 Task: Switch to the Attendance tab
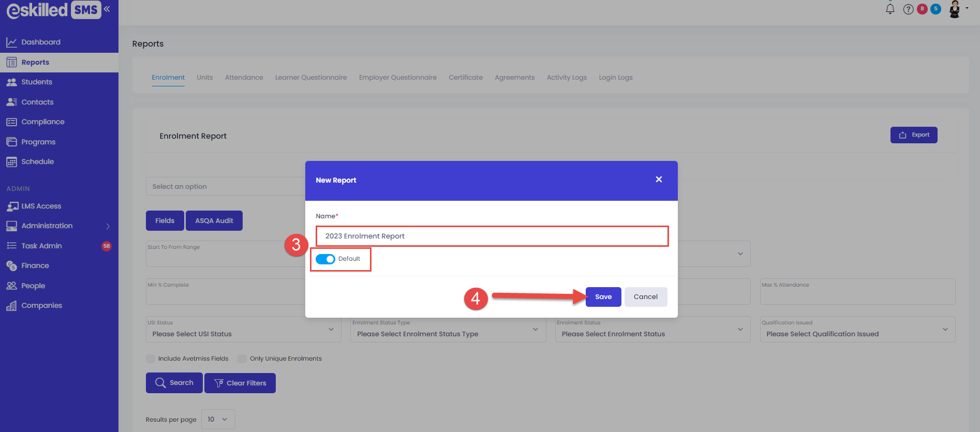click(244, 78)
